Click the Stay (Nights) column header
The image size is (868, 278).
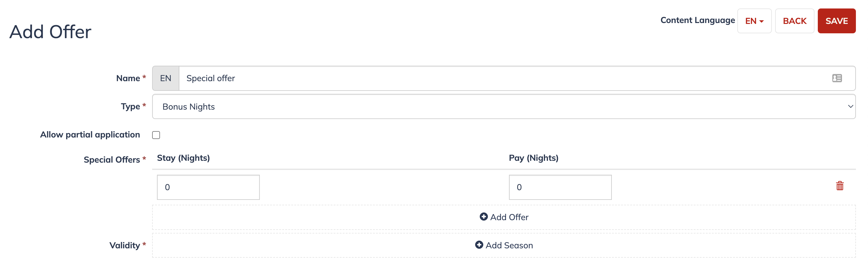point(183,158)
